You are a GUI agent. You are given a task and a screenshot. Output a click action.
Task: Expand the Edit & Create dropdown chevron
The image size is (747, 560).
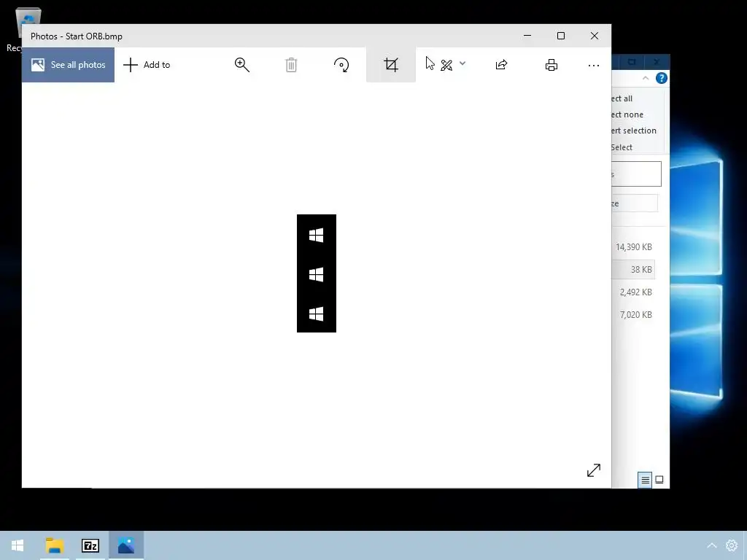click(x=462, y=63)
